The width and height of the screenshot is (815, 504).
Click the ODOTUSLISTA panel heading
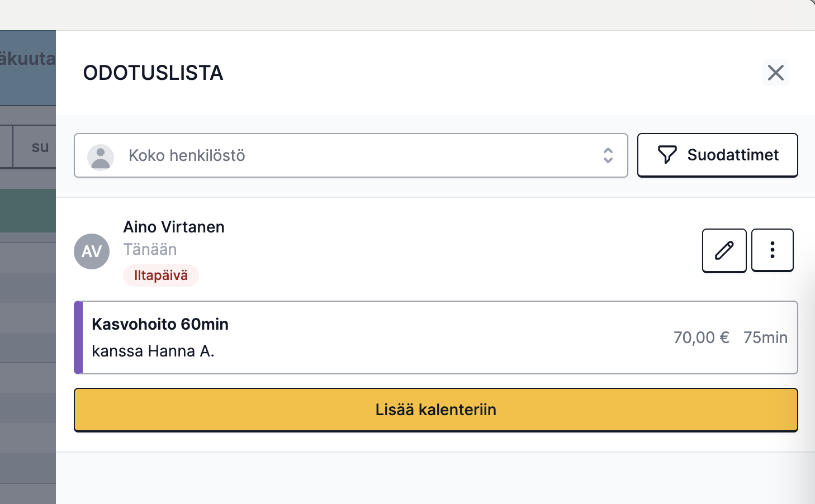[153, 73]
